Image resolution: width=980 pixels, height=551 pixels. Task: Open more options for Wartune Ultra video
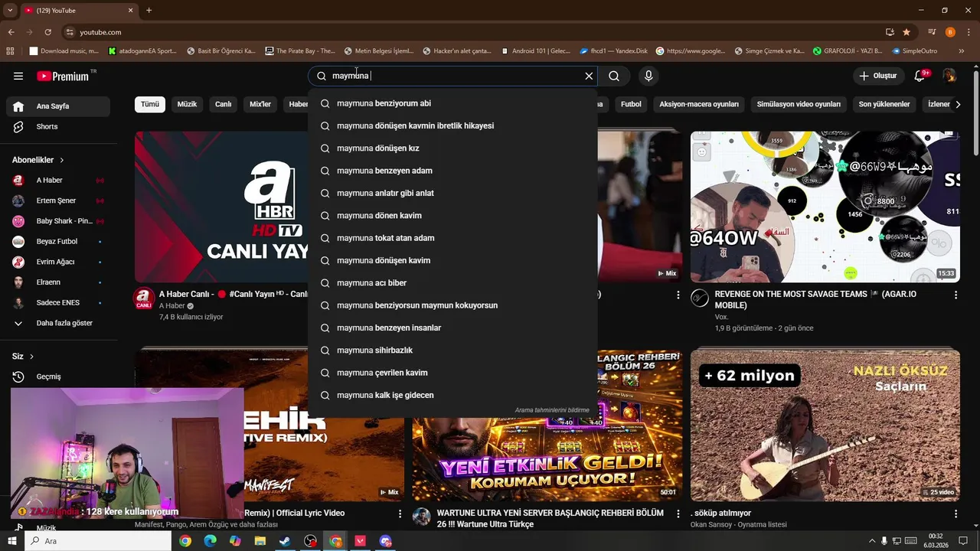tap(678, 514)
